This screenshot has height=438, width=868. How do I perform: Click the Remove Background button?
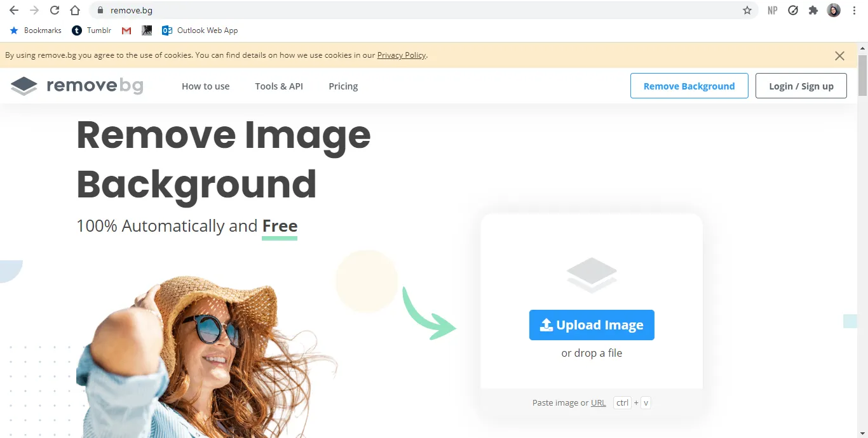click(689, 86)
